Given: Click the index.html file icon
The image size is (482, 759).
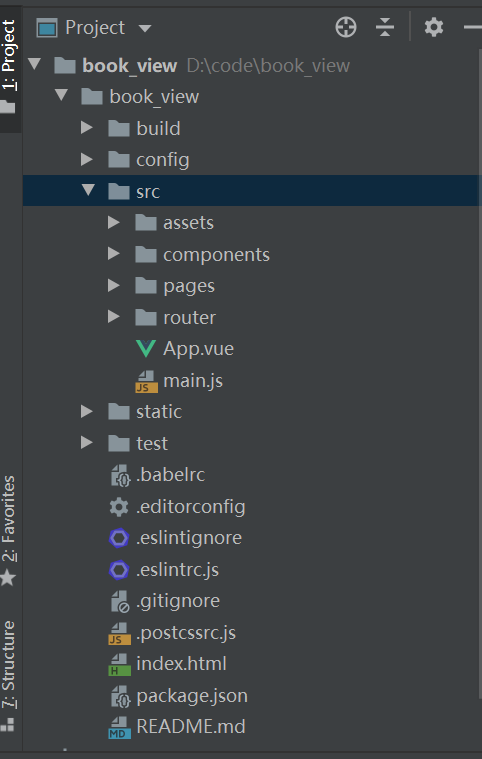Looking at the screenshot, I should pos(119,664).
